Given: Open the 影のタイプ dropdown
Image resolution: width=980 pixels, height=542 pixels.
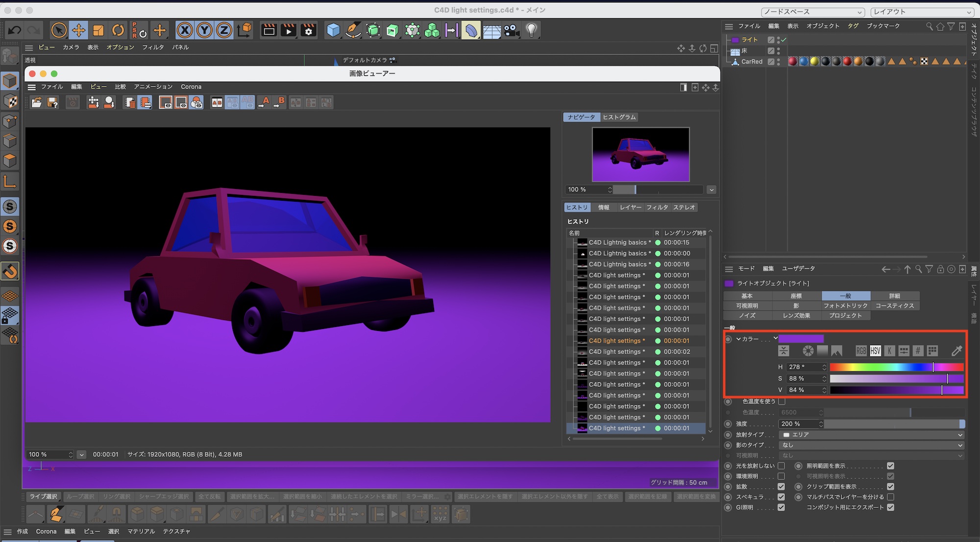Looking at the screenshot, I should (871, 445).
